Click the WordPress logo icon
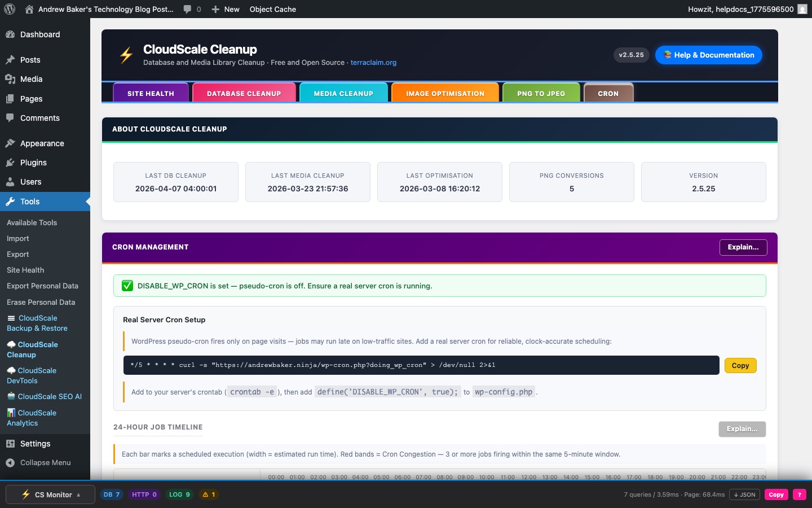 coord(10,9)
